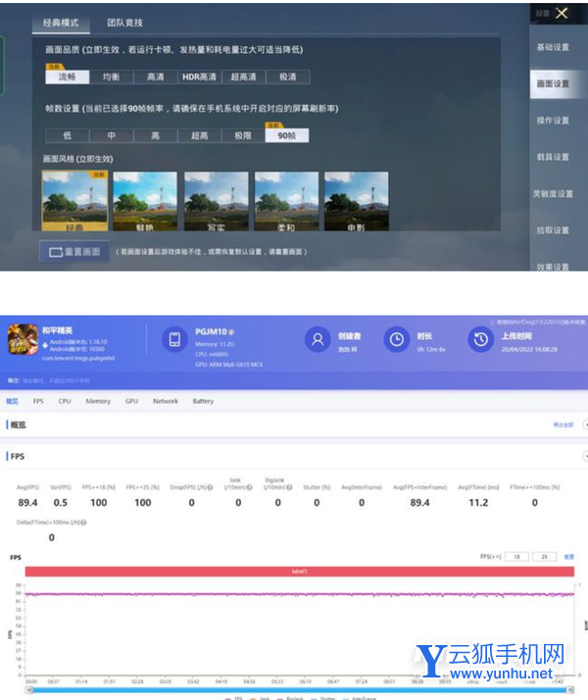
Task: Set frame rate to 极限
Action: coord(243,135)
